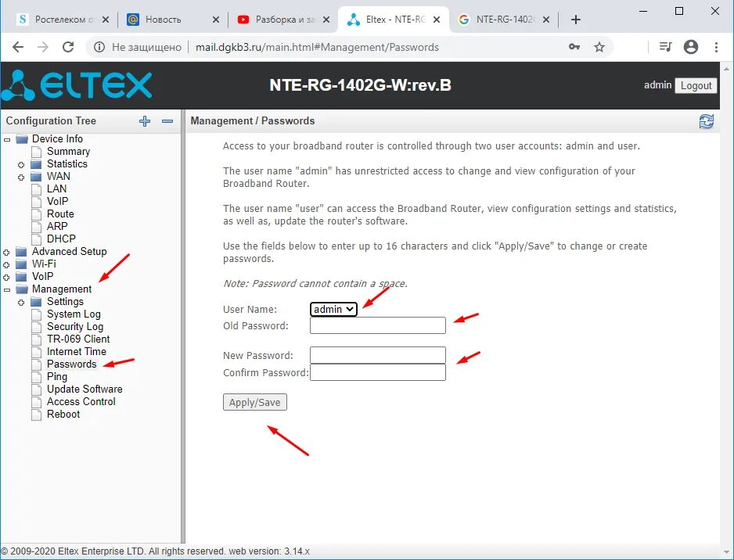Screen dimensions: 734x560
Task: Click the browser Back arrow
Action: pos(18,47)
